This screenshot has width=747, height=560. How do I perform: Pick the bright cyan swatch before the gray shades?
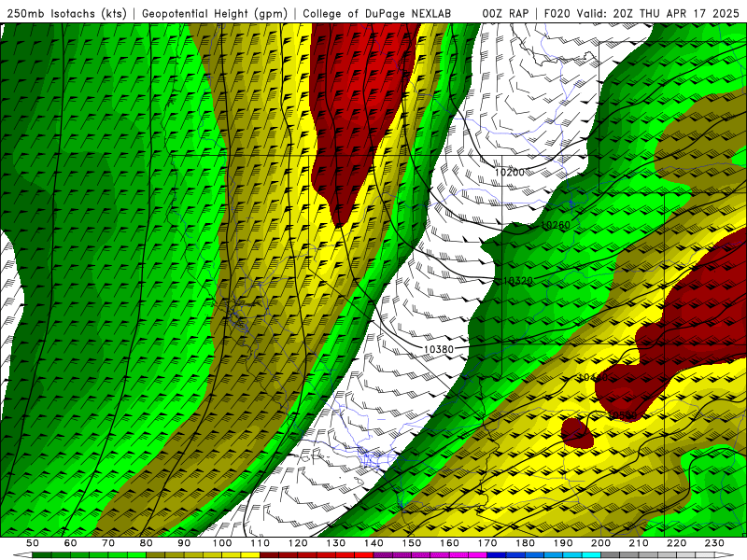(591, 554)
